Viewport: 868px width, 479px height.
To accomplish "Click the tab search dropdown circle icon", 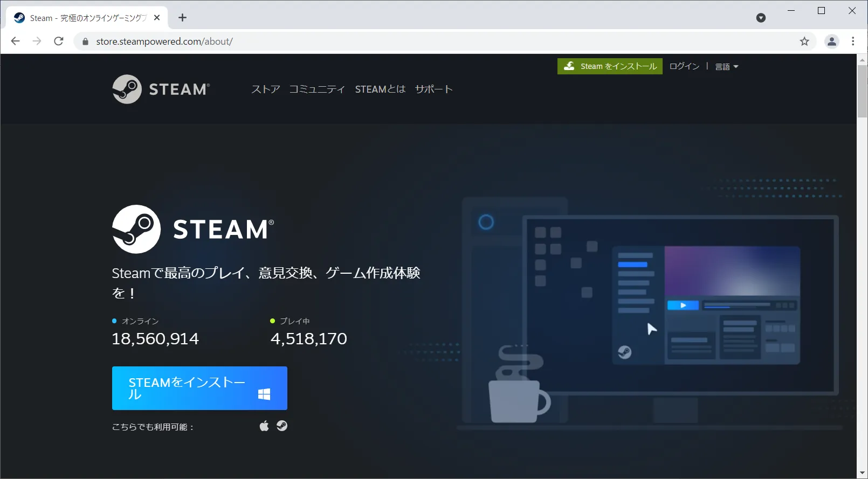I will [x=761, y=18].
